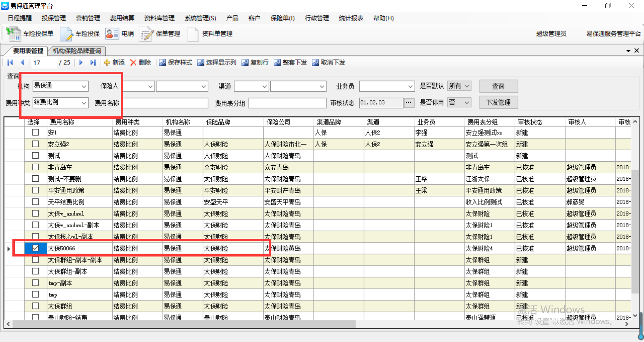Click the 电销 telemarketing icon
Image resolution: width=644 pixels, height=342 pixels.
112,34
